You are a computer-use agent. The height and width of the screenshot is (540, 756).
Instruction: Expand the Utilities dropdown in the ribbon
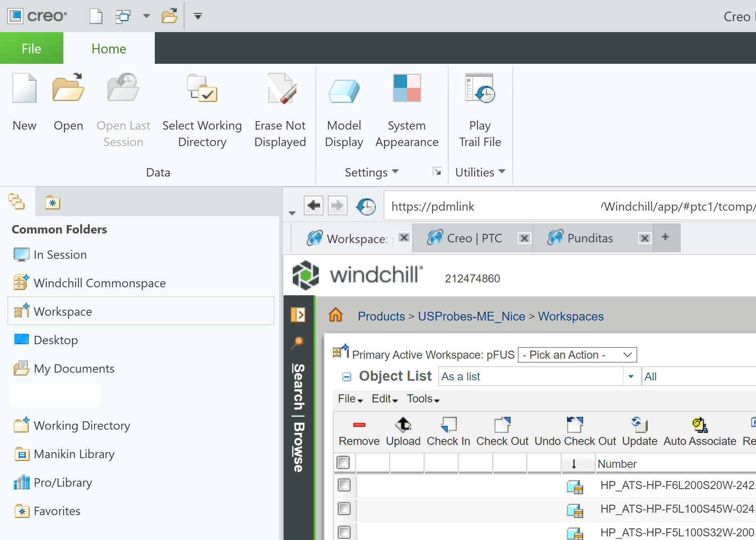(502, 172)
